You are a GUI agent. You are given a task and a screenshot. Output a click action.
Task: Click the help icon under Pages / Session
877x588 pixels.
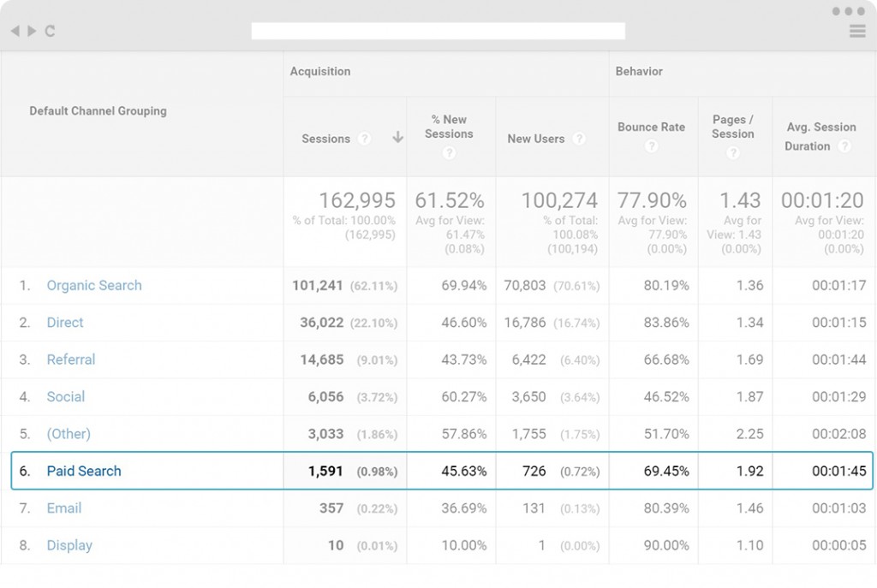click(733, 153)
